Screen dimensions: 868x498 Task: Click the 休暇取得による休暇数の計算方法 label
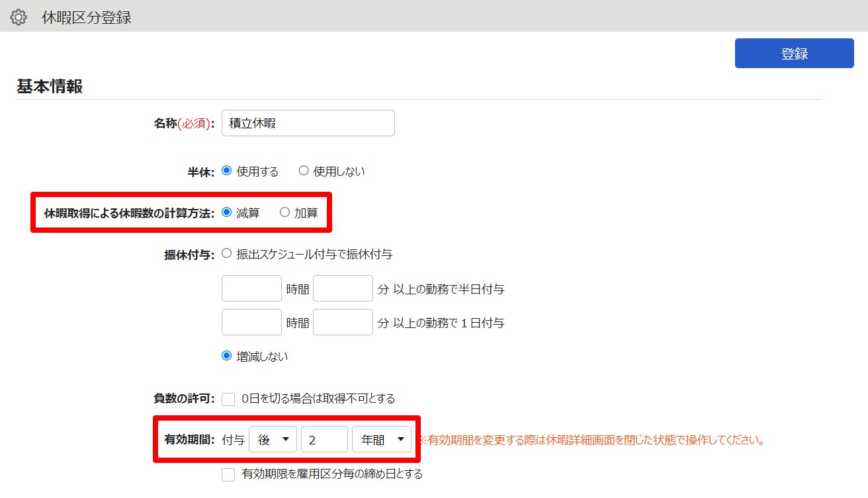point(129,213)
